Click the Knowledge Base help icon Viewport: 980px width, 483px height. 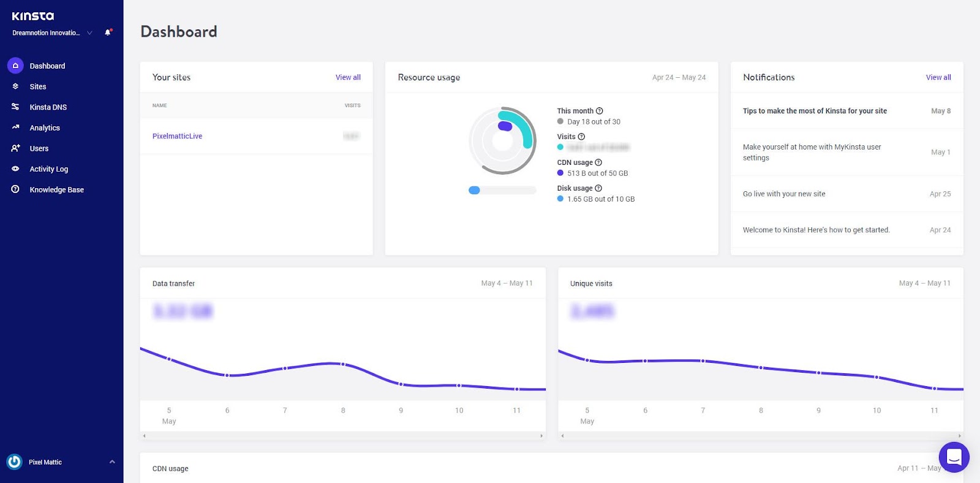click(15, 189)
